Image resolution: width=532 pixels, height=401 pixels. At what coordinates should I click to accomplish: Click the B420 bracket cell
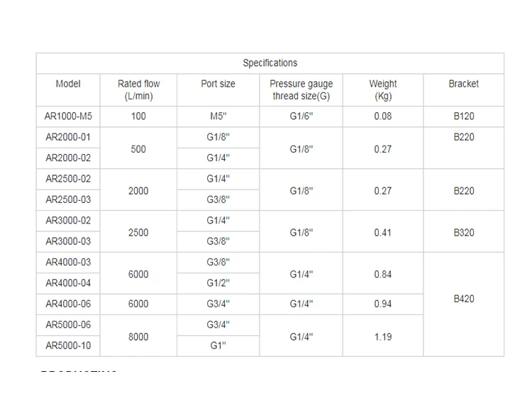click(464, 299)
